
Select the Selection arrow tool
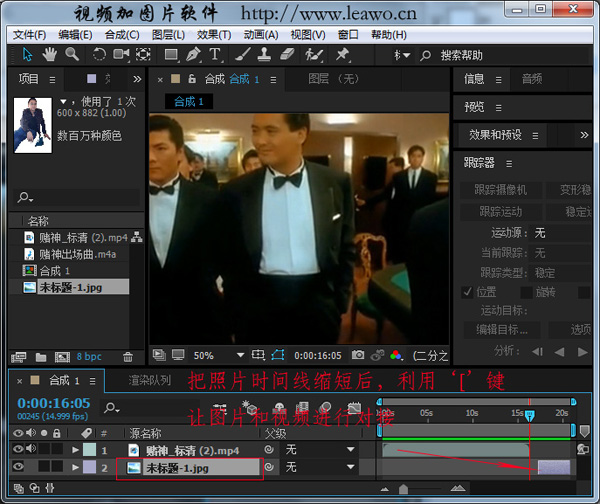click(27, 55)
